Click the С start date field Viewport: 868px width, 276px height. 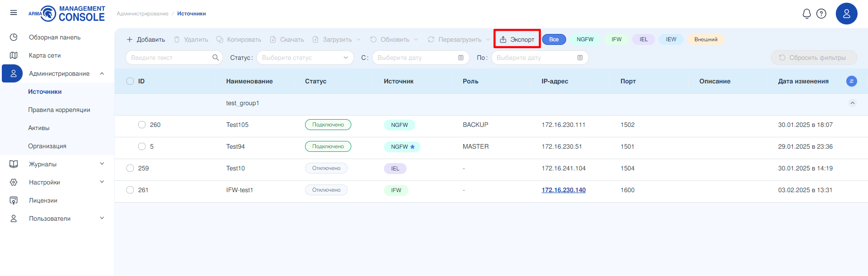point(421,58)
